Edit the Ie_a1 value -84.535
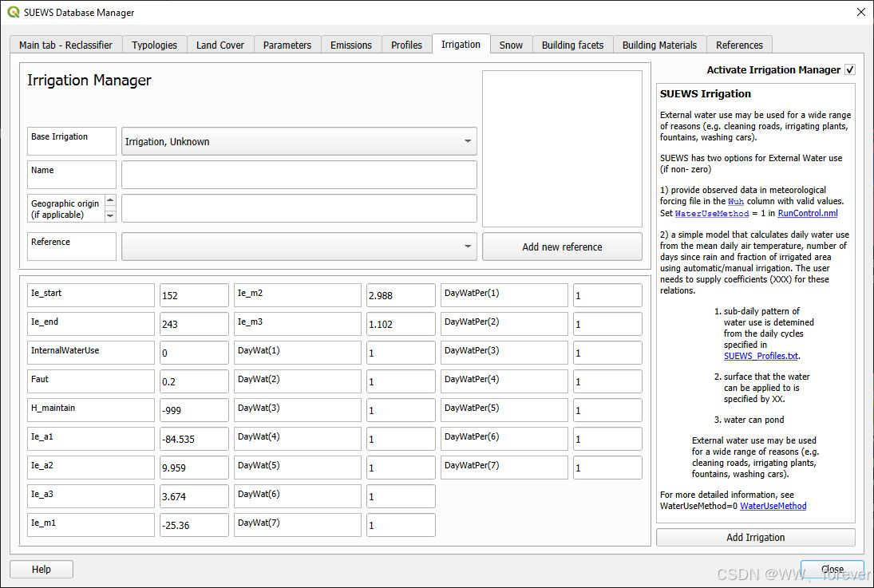Screen dimensions: 874x588 (x=194, y=439)
